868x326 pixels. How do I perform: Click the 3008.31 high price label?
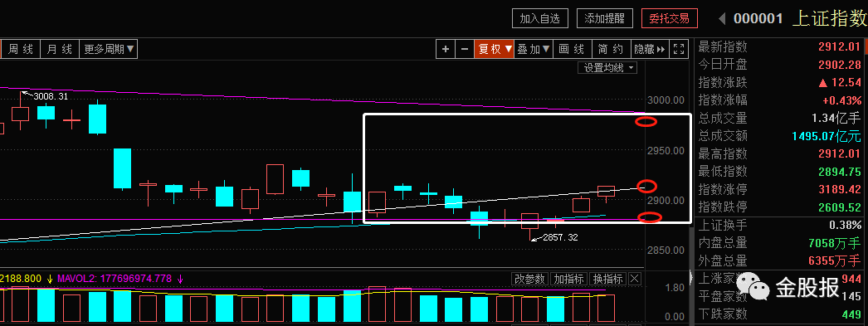tap(51, 96)
